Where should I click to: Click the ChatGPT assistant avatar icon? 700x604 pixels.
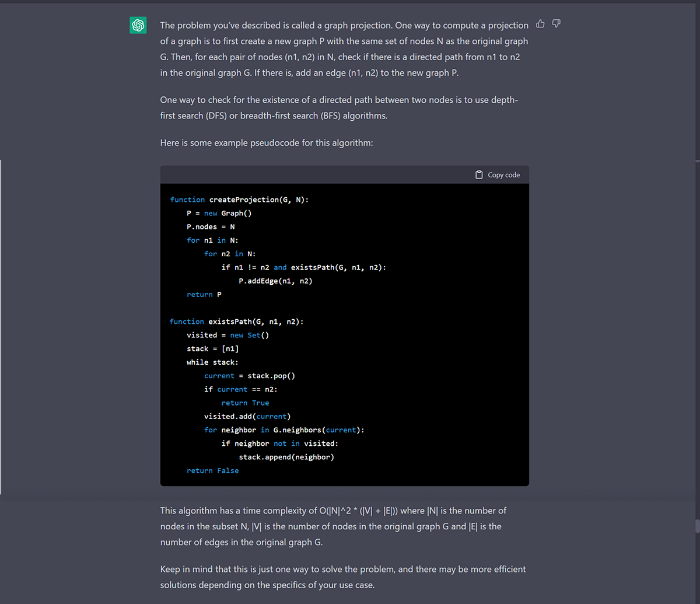138,25
